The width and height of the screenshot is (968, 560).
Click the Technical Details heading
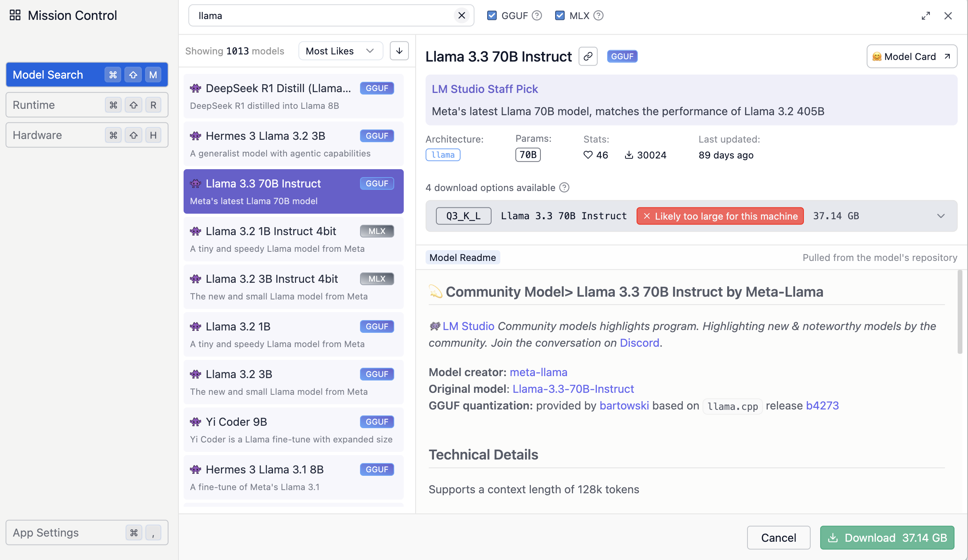[483, 454]
